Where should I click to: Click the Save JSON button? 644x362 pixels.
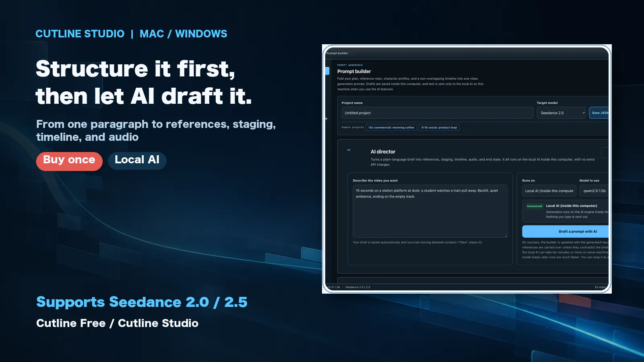tap(599, 113)
